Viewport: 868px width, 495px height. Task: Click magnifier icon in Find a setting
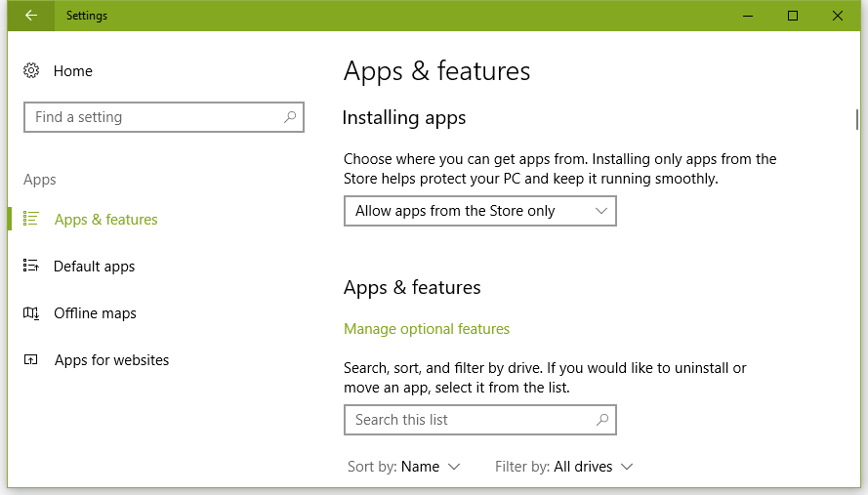tap(290, 117)
